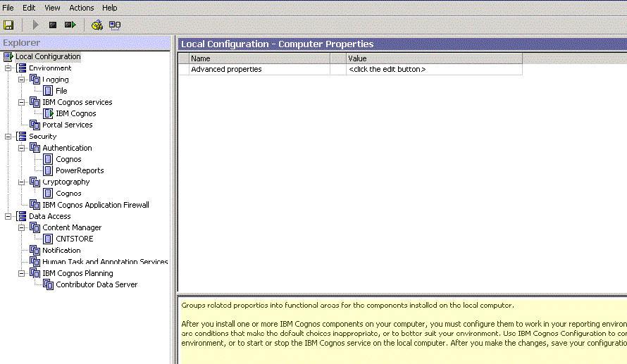This screenshot has width=627, height=364.
Task: Collapse the Content Manager tree node
Action: pyautogui.click(x=22, y=227)
